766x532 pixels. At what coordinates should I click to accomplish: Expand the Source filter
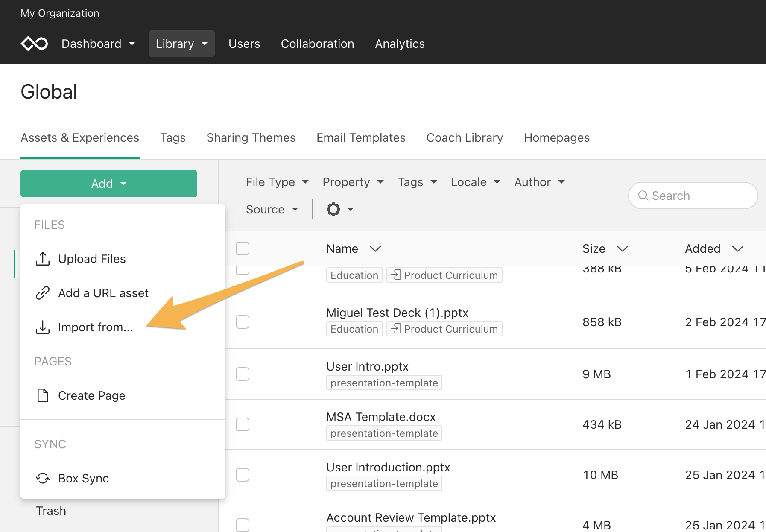272,209
